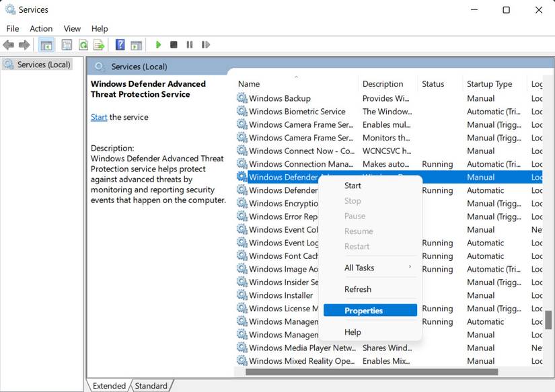Open the Export List toolbar icon
Image resolution: width=555 pixels, height=392 pixels.
coord(98,44)
